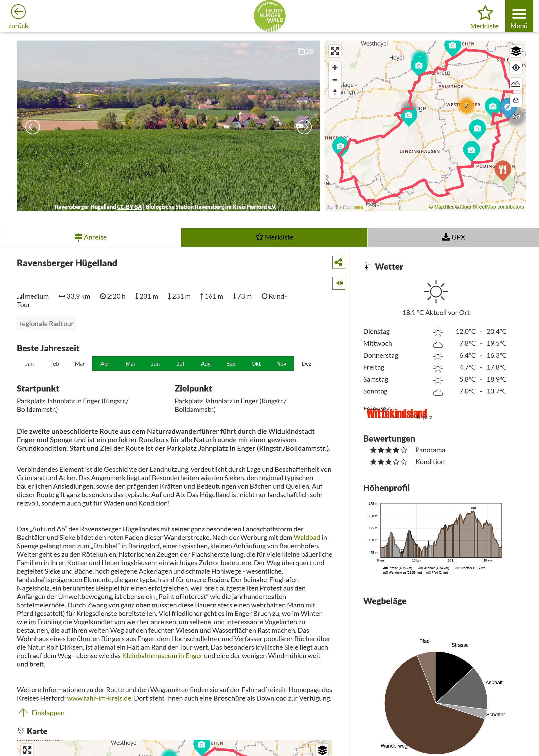The width and height of the screenshot is (539, 756).
Task: Switch to the Anreise tab
Action: 91,237
